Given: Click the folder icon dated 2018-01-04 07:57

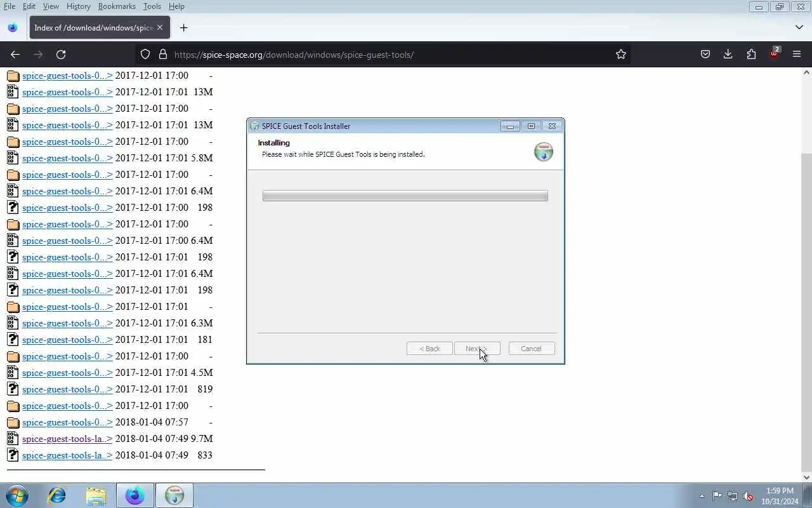Looking at the screenshot, I should (x=13, y=422).
